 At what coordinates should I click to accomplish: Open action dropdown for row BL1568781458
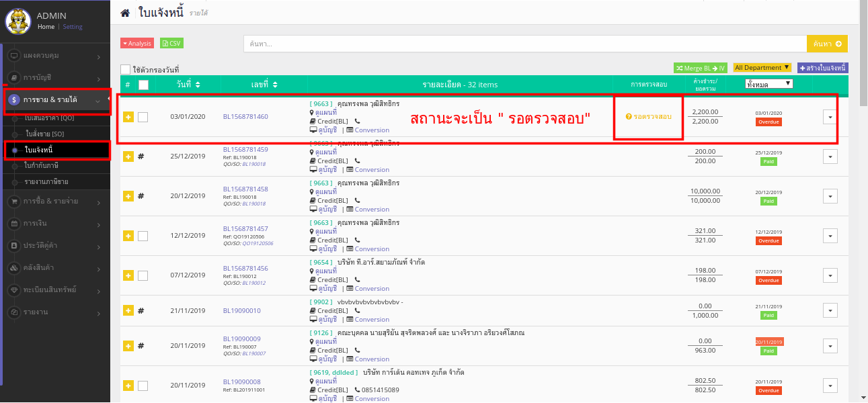coord(830,196)
